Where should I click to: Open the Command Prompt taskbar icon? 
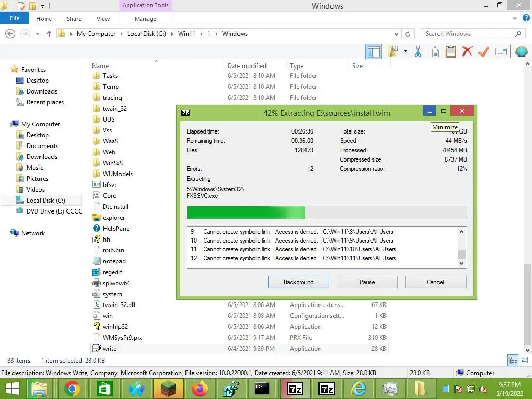pos(262,389)
